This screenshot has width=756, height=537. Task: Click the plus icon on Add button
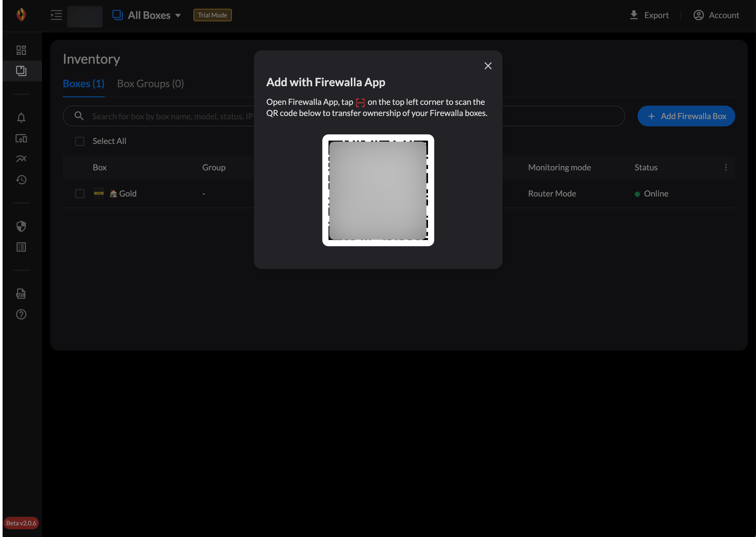click(x=651, y=117)
